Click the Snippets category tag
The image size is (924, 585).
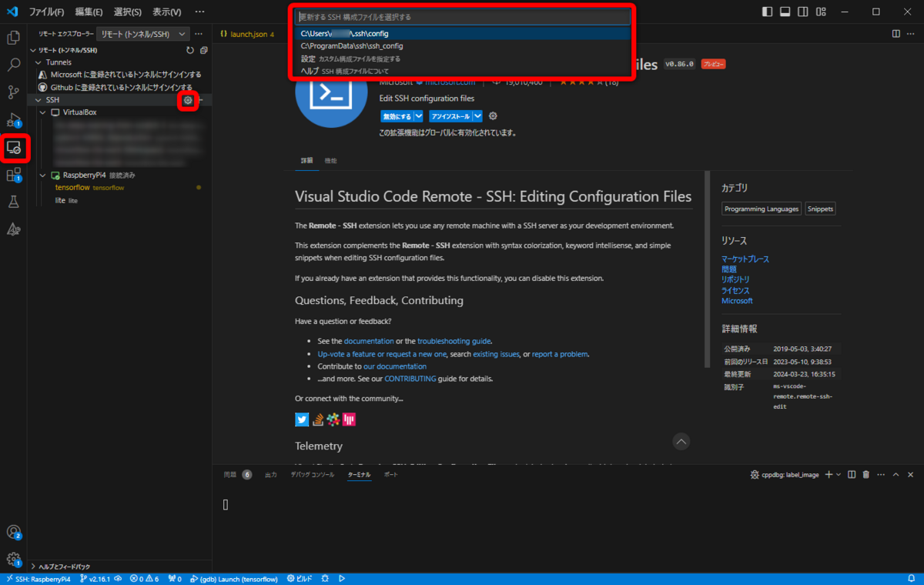tap(820, 209)
